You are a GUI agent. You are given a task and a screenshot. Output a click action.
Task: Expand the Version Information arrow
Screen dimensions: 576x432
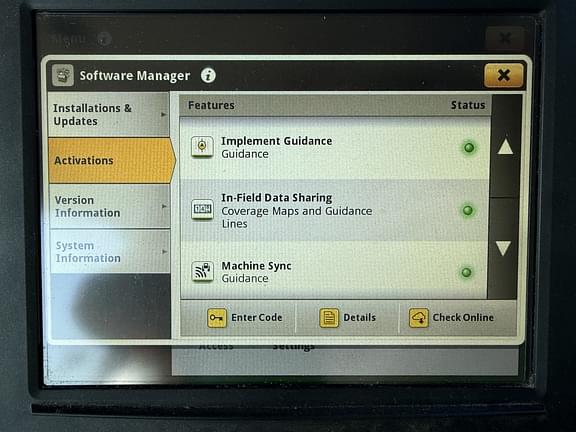coord(164,206)
